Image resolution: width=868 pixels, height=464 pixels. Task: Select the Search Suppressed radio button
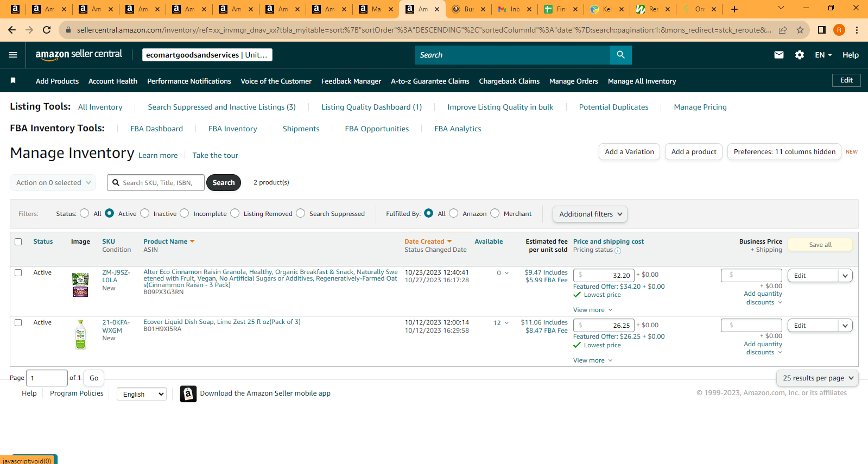[x=300, y=213]
